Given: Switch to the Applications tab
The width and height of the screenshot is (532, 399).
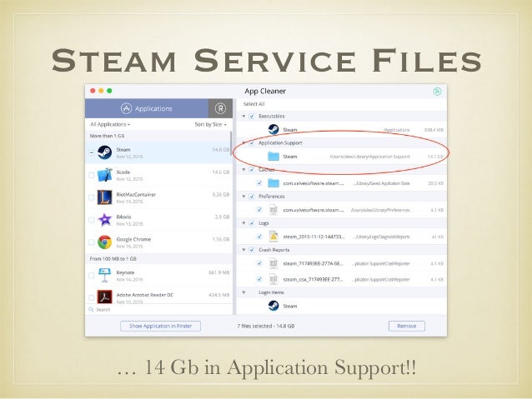Looking at the screenshot, I should [146, 108].
